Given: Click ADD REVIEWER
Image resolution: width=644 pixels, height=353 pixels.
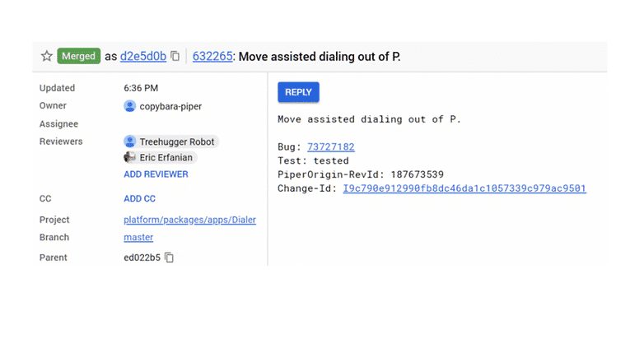Looking at the screenshot, I should [x=156, y=174].
